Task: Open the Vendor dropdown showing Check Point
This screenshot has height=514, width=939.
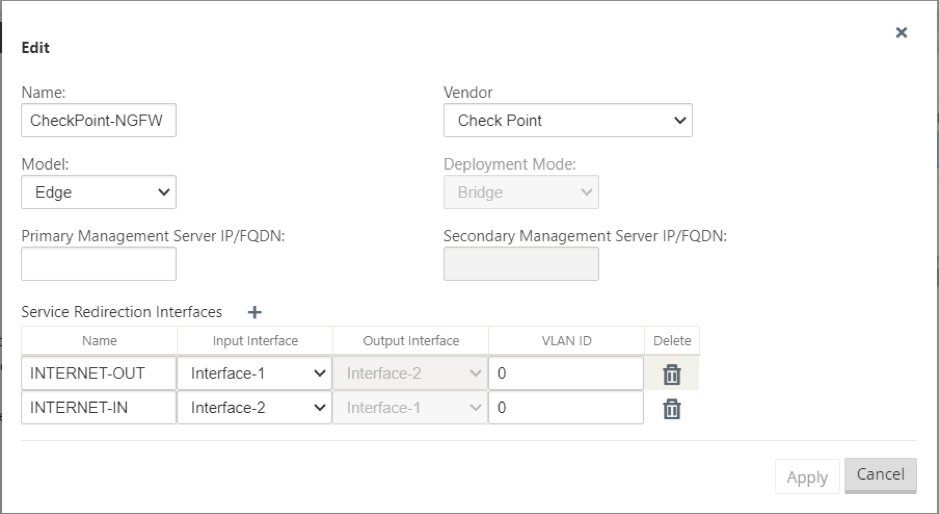Action: (x=568, y=120)
